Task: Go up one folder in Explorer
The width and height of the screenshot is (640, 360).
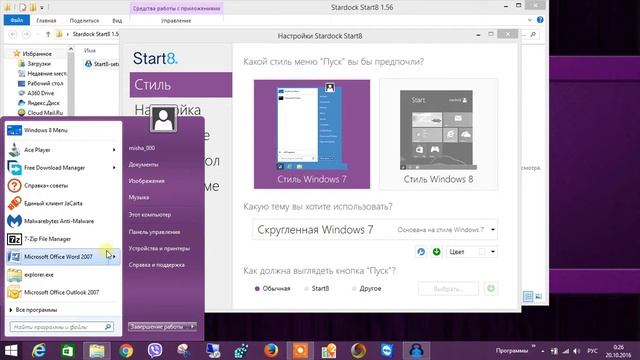Action: (48, 34)
